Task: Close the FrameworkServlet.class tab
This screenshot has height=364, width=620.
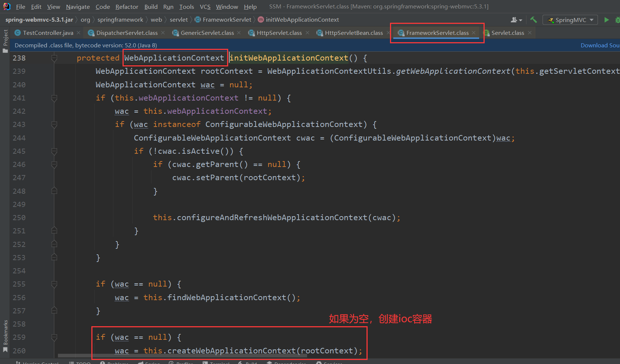Action: pyautogui.click(x=474, y=33)
